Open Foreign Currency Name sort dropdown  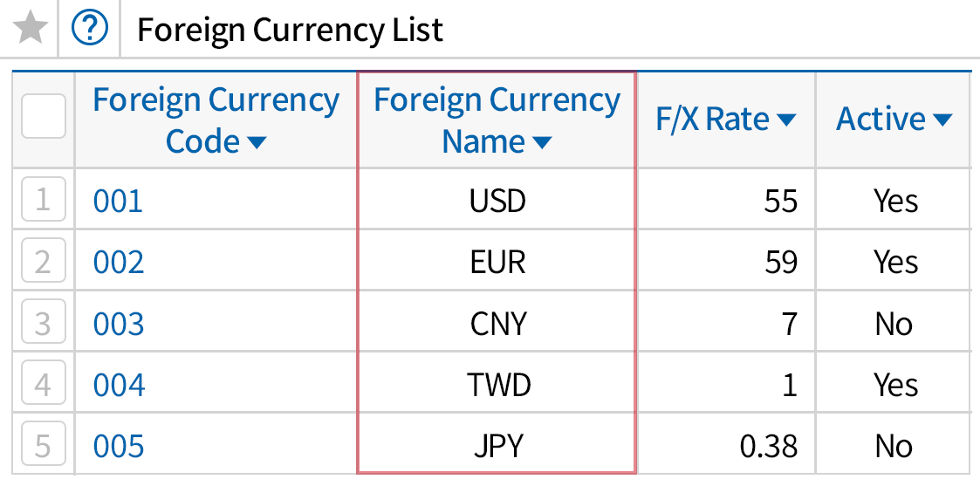[542, 142]
